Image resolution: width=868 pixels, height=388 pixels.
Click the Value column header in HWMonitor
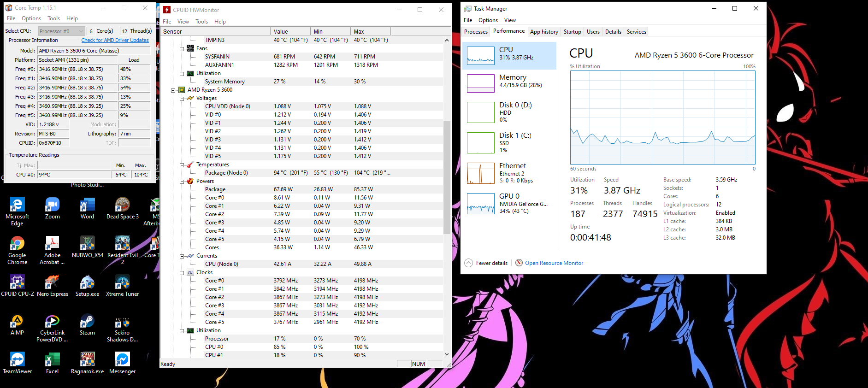tap(290, 31)
